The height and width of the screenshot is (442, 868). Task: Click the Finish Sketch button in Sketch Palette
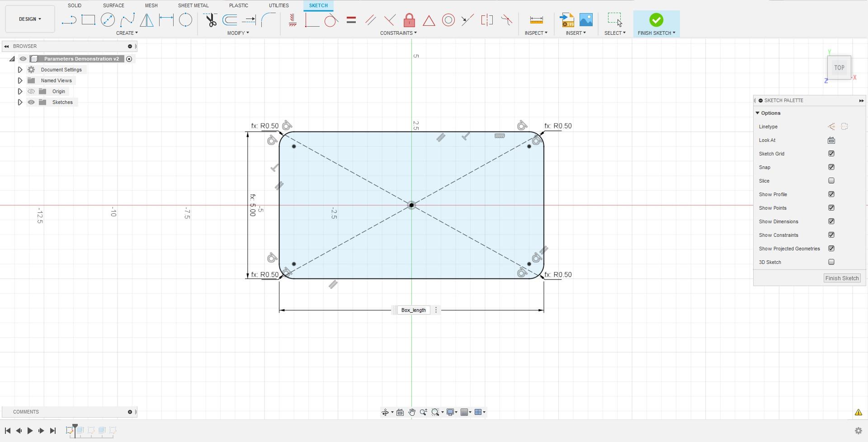(x=841, y=278)
